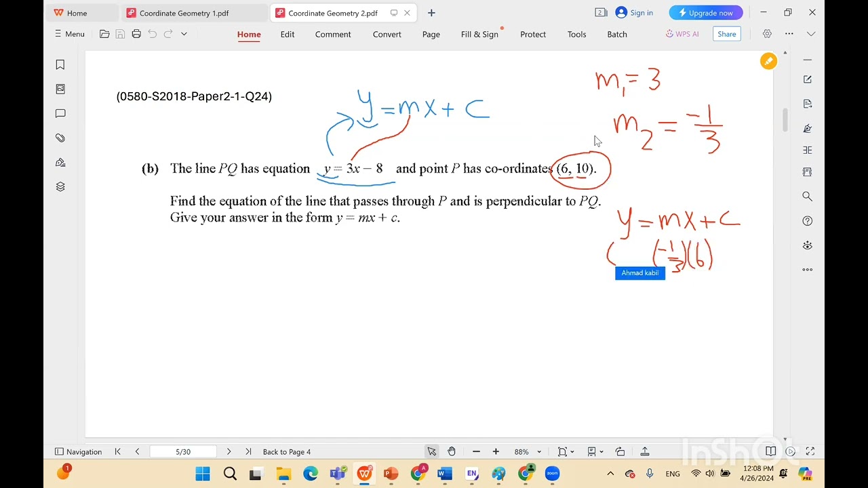Screen dimensions: 868x488
Task: Open the fit page view dropdown
Action: pyautogui.click(x=566, y=451)
